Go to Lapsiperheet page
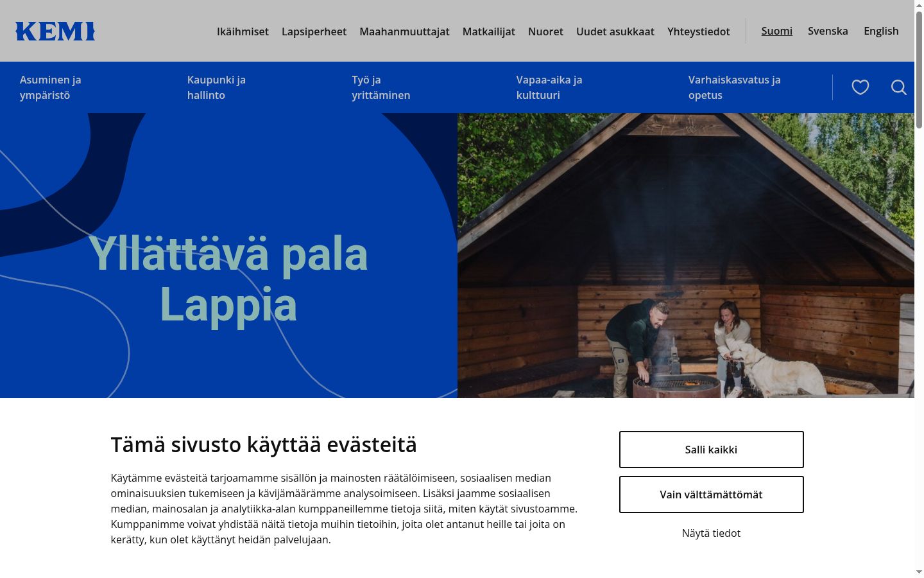Screen dimensions: 924x578 tap(314, 31)
